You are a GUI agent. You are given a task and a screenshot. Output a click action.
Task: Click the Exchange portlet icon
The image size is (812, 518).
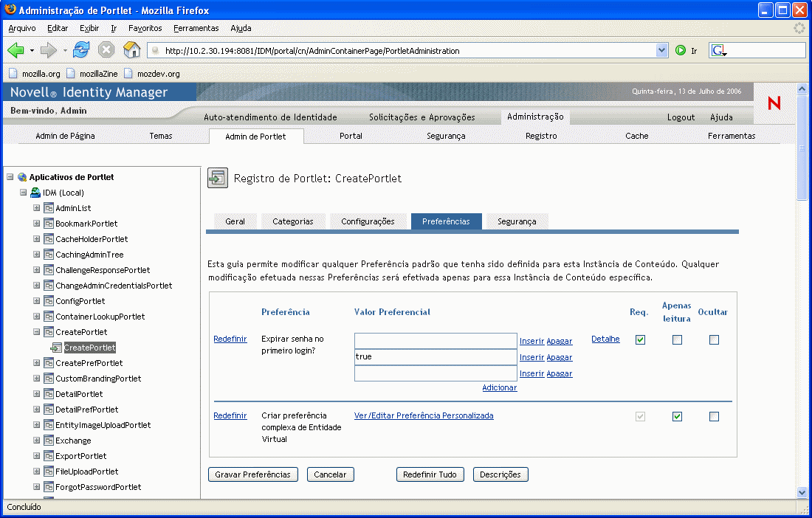point(49,441)
